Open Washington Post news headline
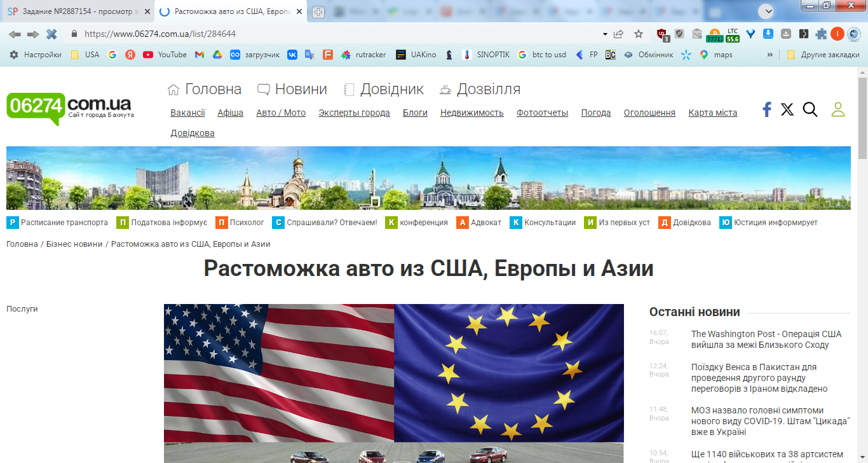Screen dimensions: 868x463 click(x=766, y=340)
